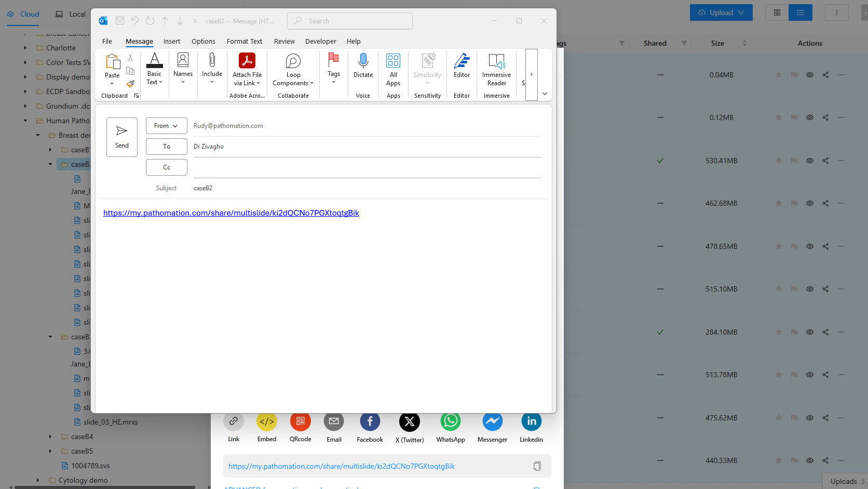Open the Insert ribbon tab

point(171,42)
